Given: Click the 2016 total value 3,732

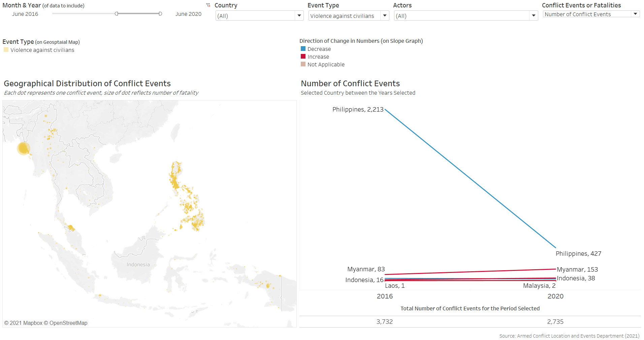Looking at the screenshot, I should coord(385,322).
